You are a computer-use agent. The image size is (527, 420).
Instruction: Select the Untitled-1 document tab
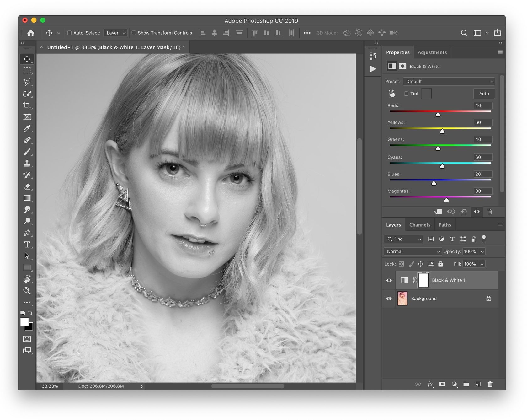(x=116, y=47)
